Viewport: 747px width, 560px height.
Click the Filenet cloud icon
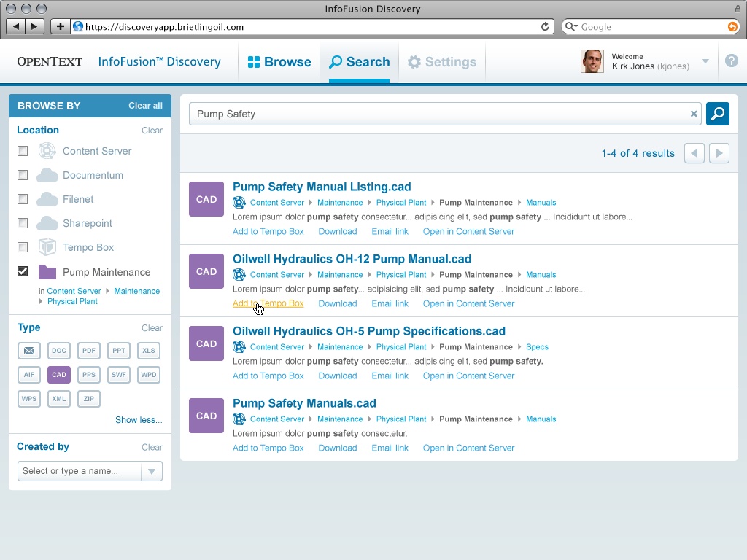click(x=47, y=199)
